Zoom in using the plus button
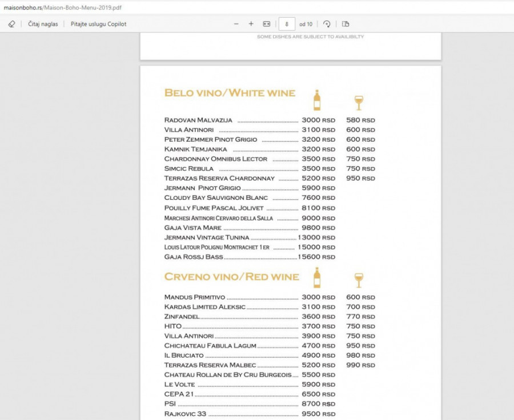The image size is (514, 420). click(251, 24)
